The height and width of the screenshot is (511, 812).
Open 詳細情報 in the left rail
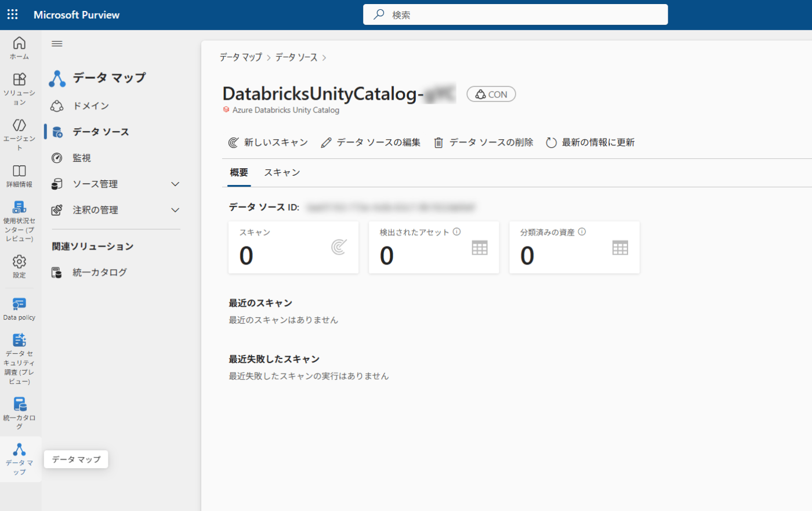click(x=19, y=176)
